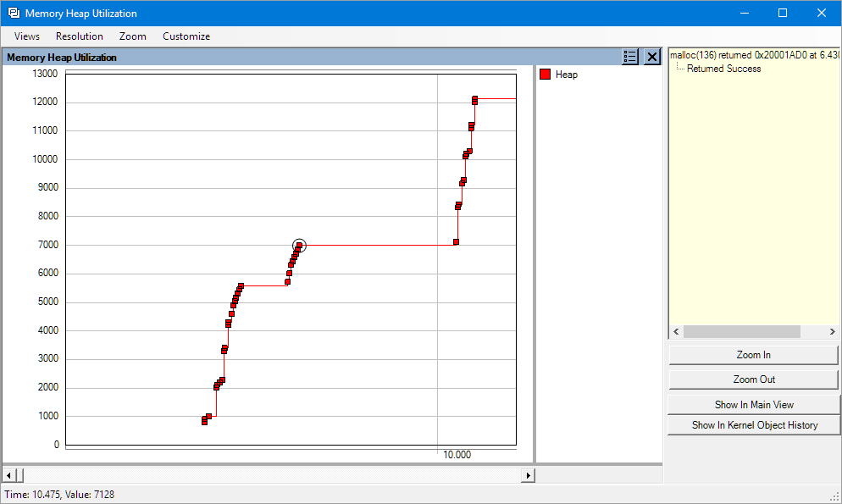842x504 pixels.
Task: Click Show In Main View
Action: tap(753, 405)
